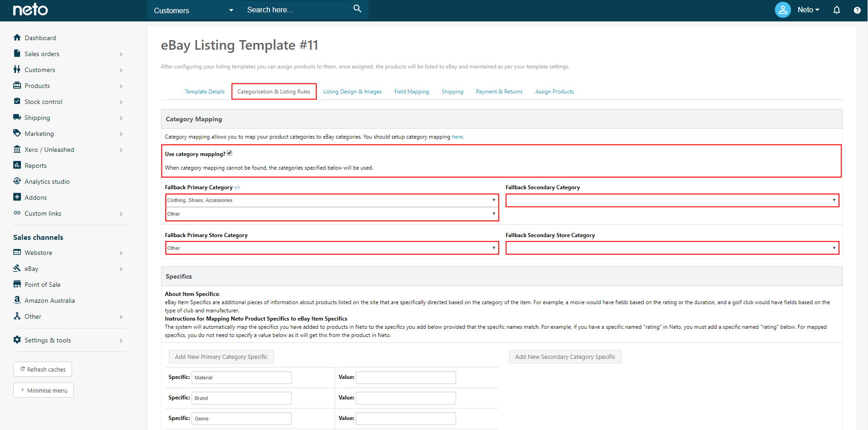The image size is (868, 430).
Task: Click the eBay gavel icon
Action: (17, 268)
